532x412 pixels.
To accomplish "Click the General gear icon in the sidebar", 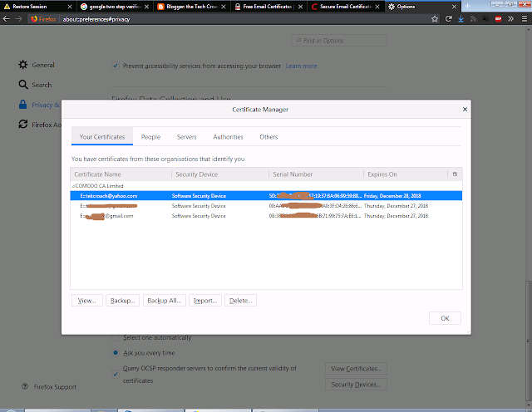I will 23,65.
